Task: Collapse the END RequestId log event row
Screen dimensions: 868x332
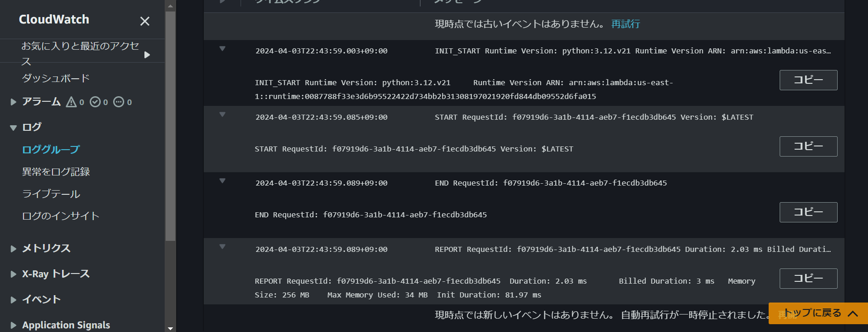Action: tap(222, 181)
